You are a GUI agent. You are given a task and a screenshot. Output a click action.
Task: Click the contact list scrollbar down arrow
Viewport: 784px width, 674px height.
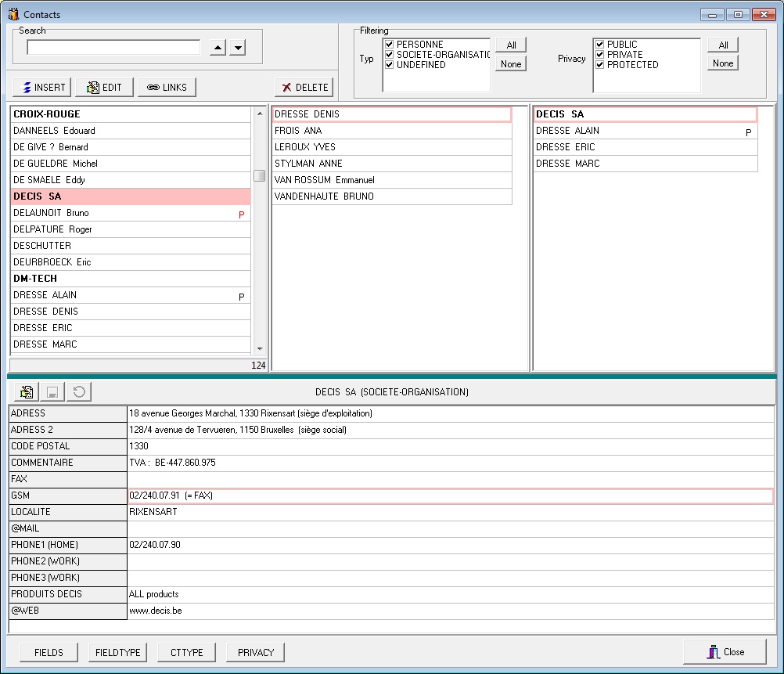[x=260, y=350]
